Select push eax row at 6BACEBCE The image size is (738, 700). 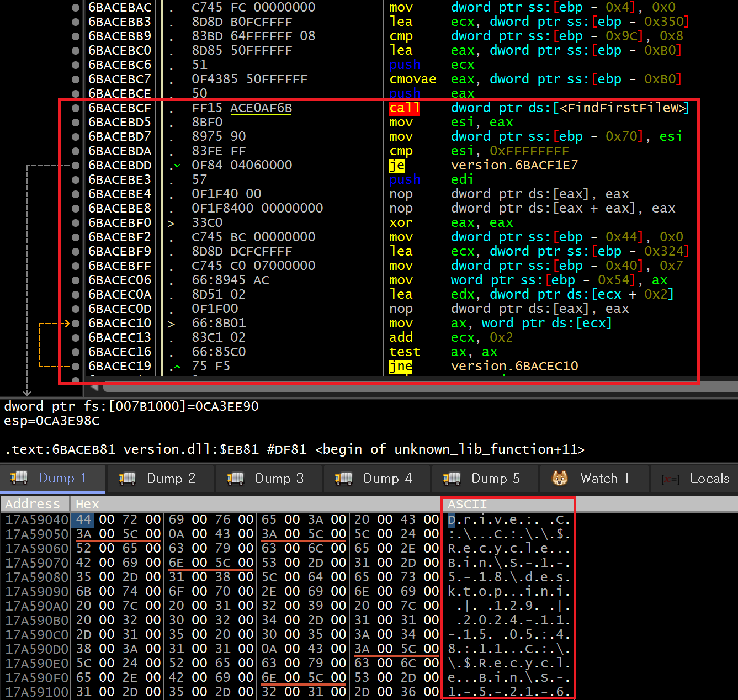point(410,94)
